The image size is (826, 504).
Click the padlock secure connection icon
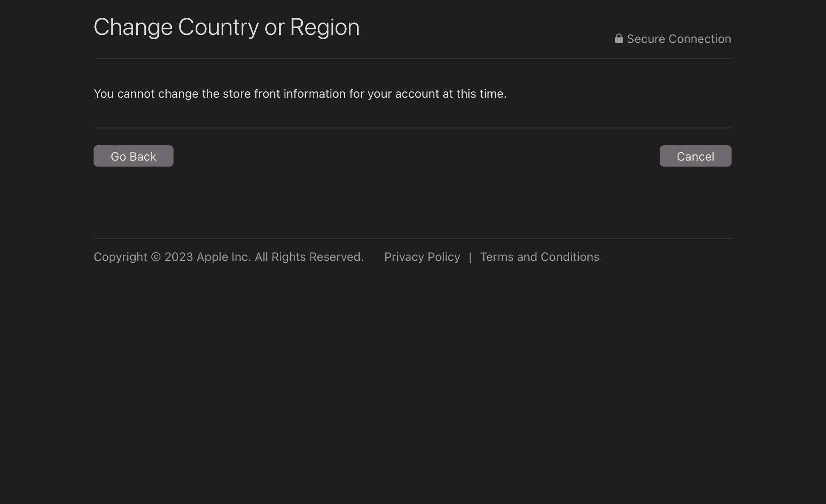coord(618,39)
